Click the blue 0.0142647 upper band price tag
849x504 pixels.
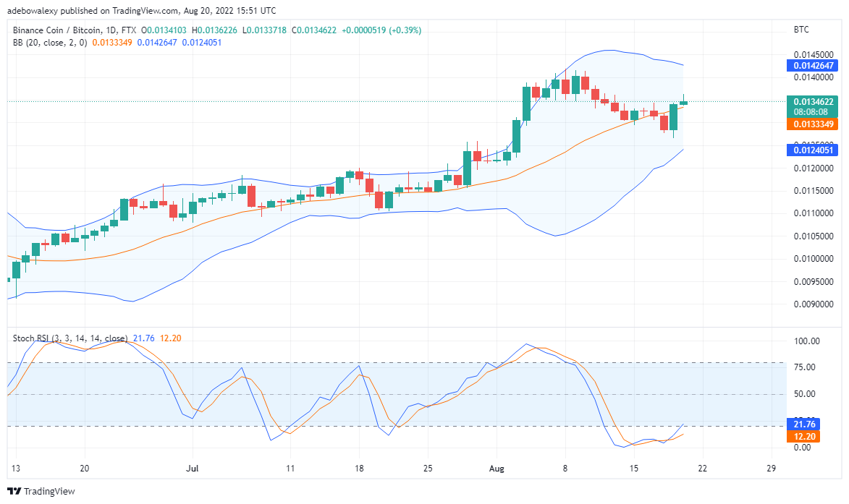812,66
